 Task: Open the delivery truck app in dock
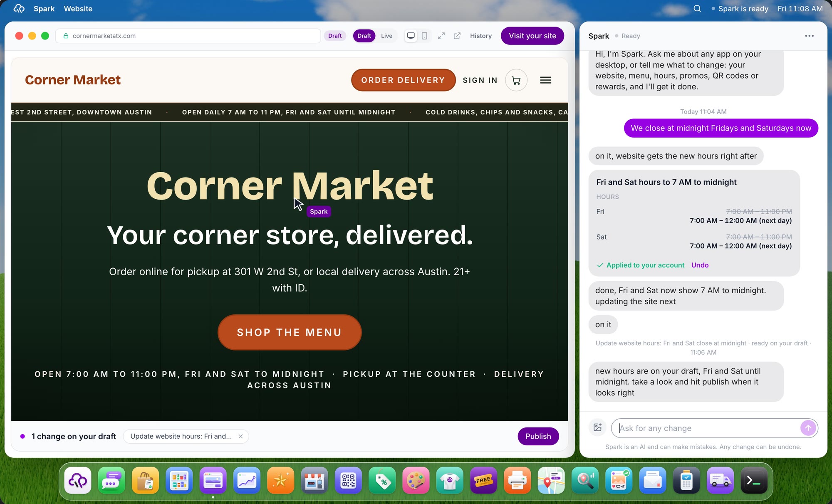(721, 481)
